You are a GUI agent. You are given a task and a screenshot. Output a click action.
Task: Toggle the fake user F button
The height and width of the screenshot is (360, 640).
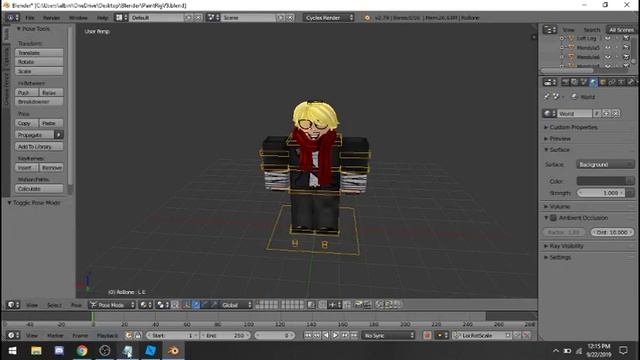pos(597,113)
